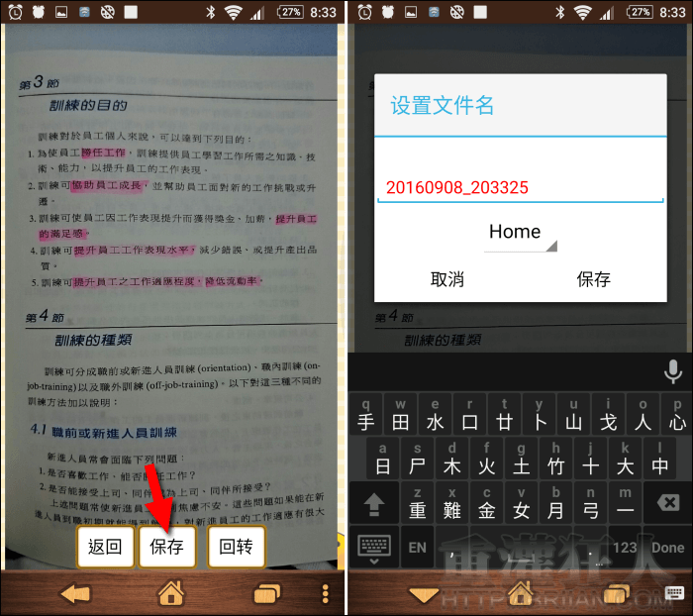This screenshot has width=693, height=616.
Task: Switch to the 123 numeric keyboard
Action: coord(626,547)
